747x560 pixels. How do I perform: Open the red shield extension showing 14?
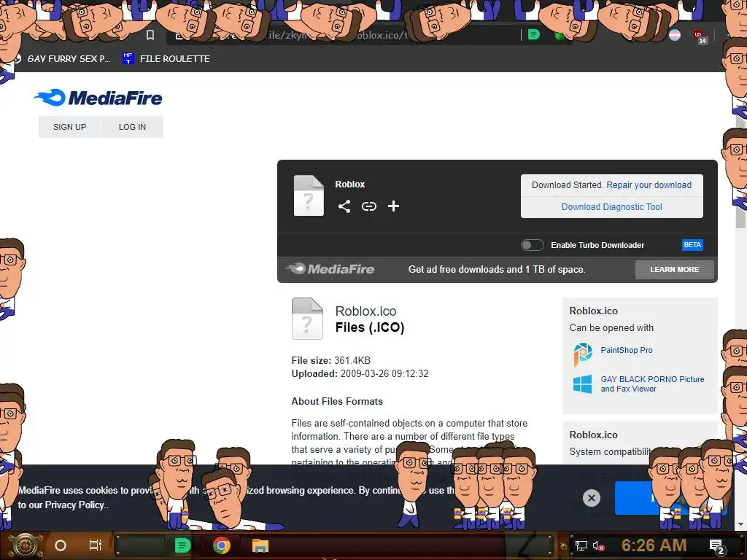700,36
